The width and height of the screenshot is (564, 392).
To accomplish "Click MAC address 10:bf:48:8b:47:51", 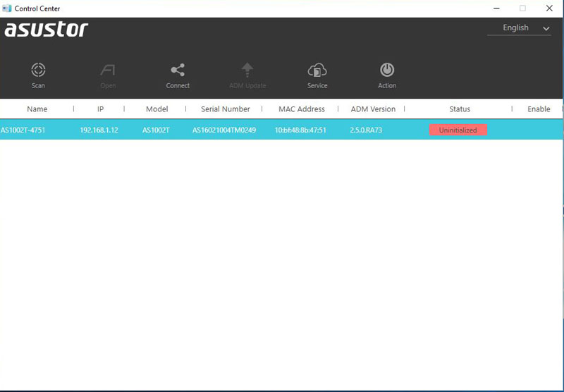I will coord(300,130).
